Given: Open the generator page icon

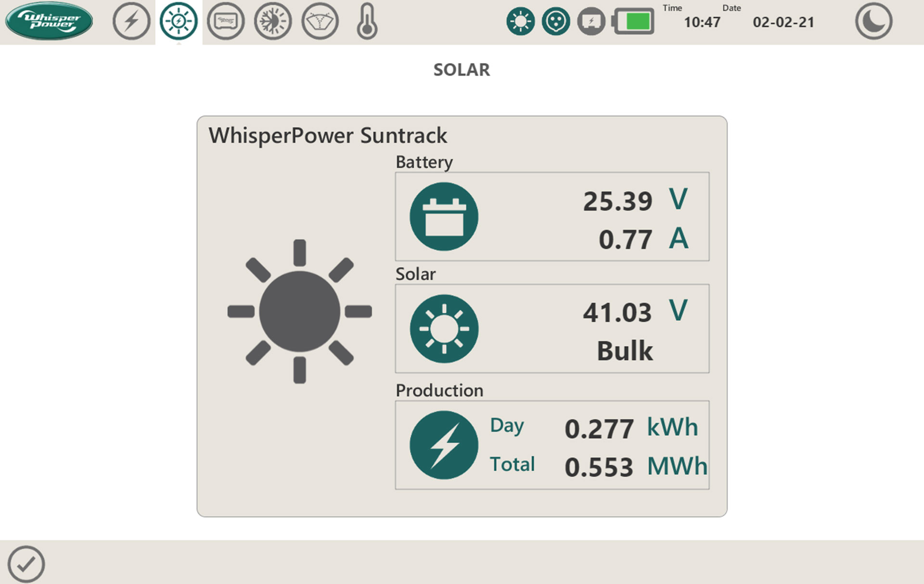Looking at the screenshot, I should pos(226,21).
